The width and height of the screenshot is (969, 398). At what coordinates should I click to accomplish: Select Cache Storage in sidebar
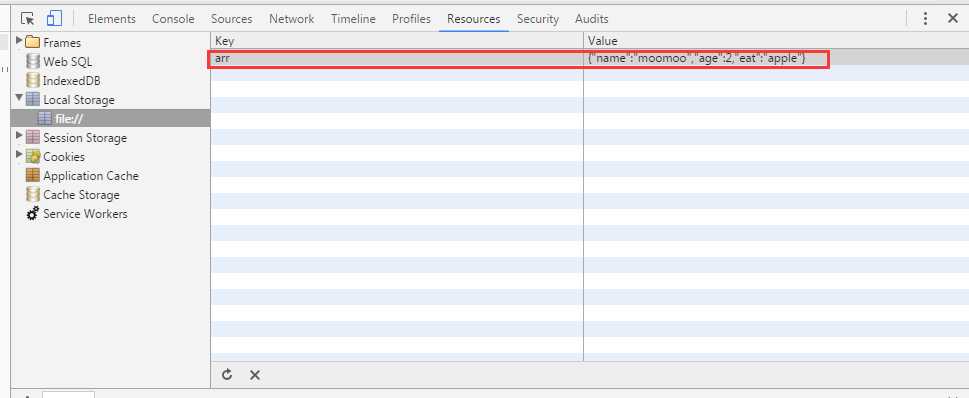(82, 195)
